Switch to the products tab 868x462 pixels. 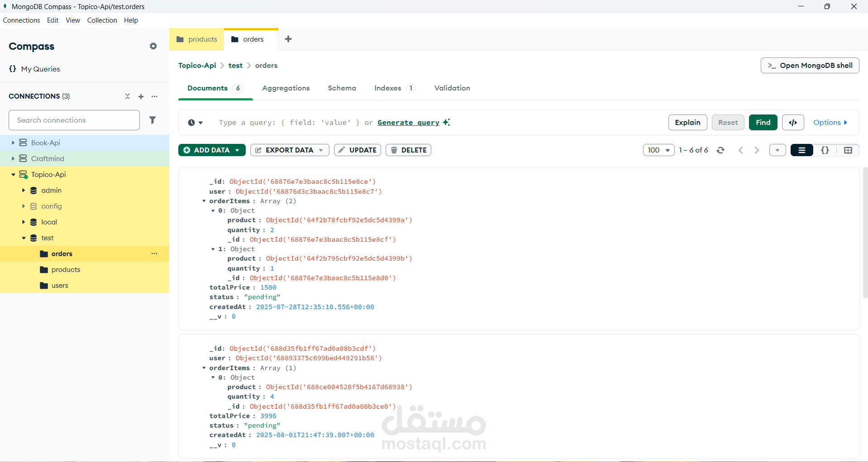pos(197,39)
